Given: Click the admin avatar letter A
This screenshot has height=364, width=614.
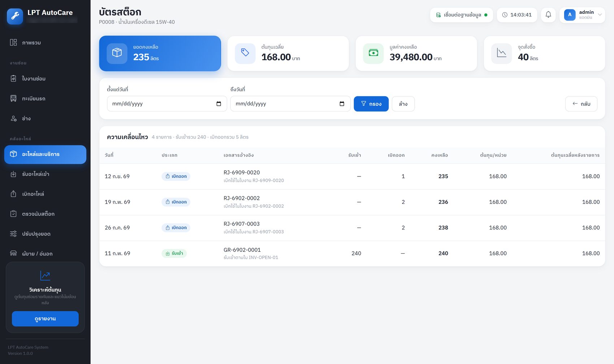Looking at the screenshot, I should click(x=570, y=15).
